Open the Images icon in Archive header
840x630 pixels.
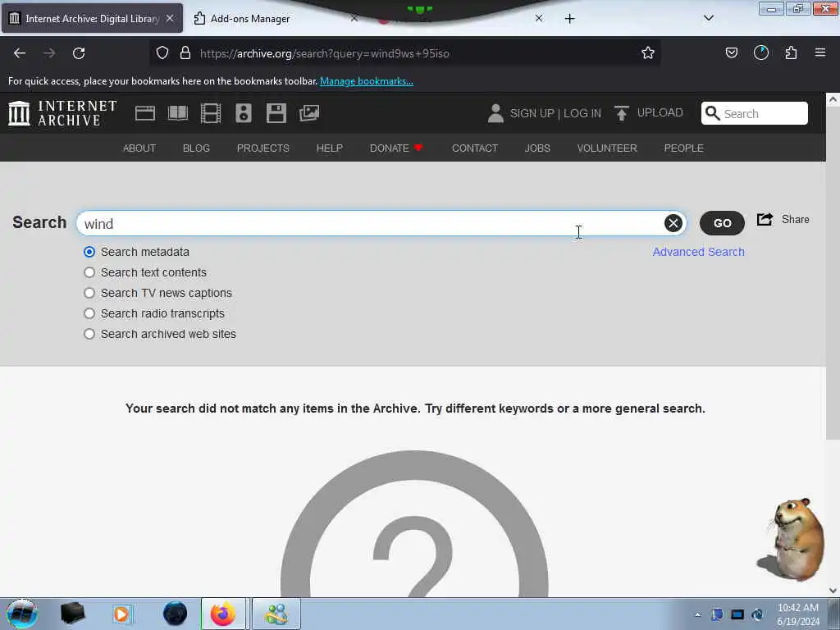tap(309, 113)
